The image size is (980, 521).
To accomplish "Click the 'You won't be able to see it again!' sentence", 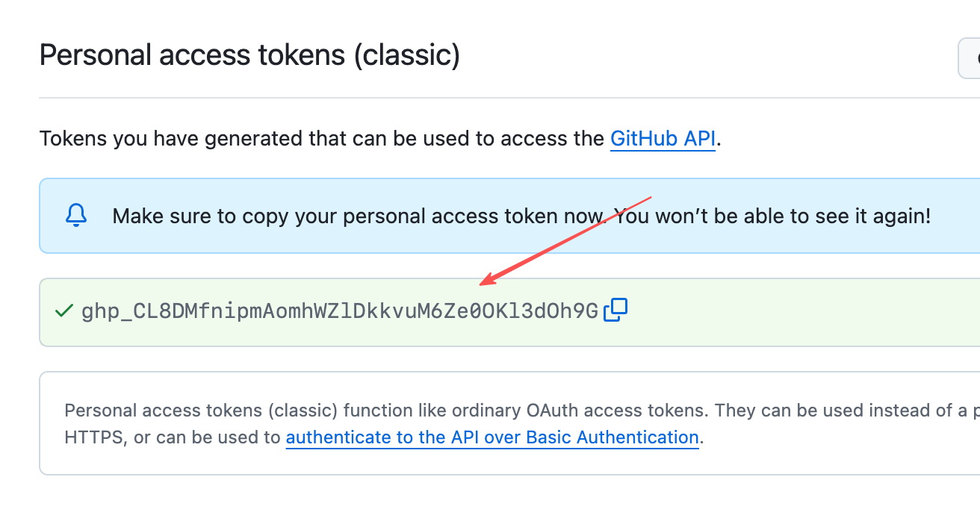I will [x=793, y=216].
